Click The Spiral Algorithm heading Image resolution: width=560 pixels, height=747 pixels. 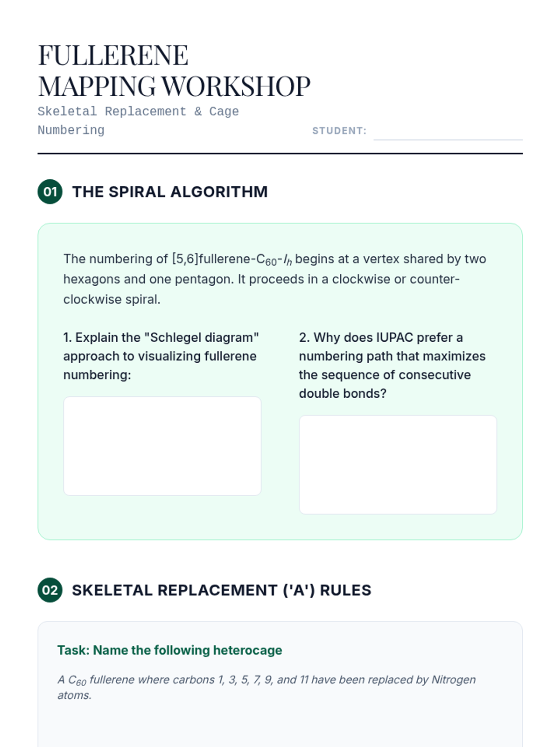click(170, 192)
